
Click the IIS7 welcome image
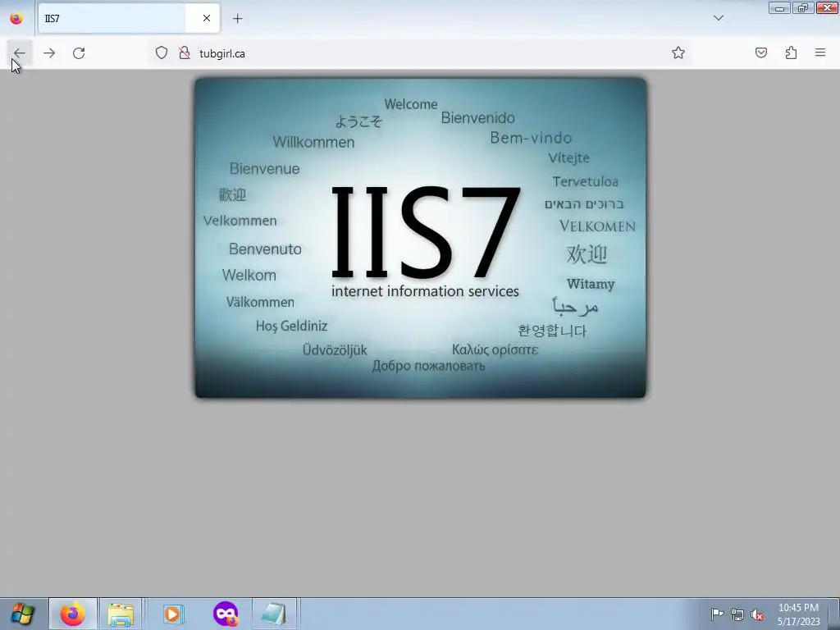[x=421, y=238]
